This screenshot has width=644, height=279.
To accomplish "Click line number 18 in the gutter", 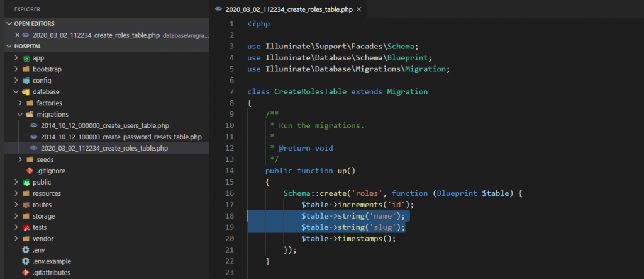I will click(230, 215).
